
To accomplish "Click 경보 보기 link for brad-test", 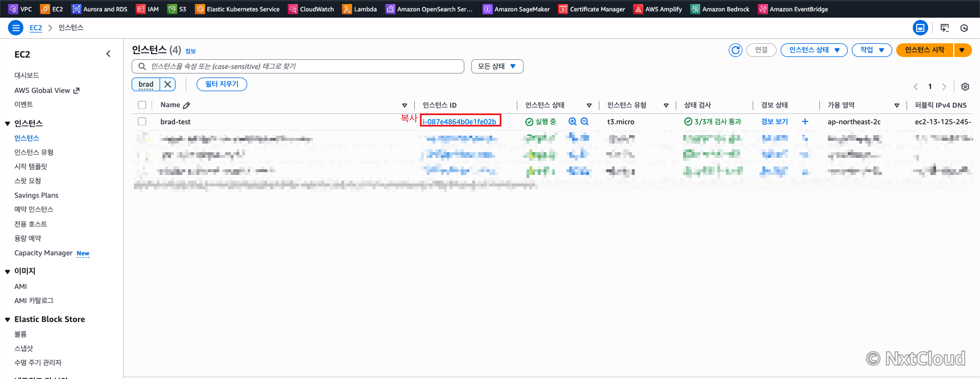I will [x=774, y=121].
